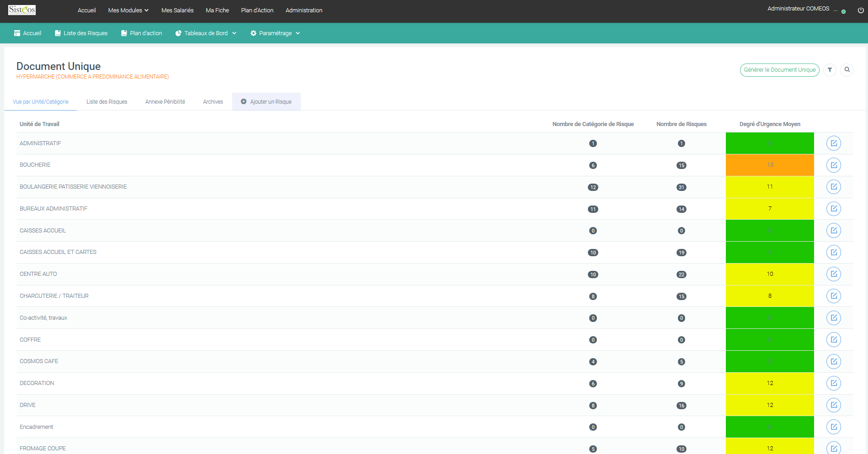Click the orange urgency cell for BOUCHERIE
Image resolution: width=868 pixels, height=454 pixels.
click(770, 165)
